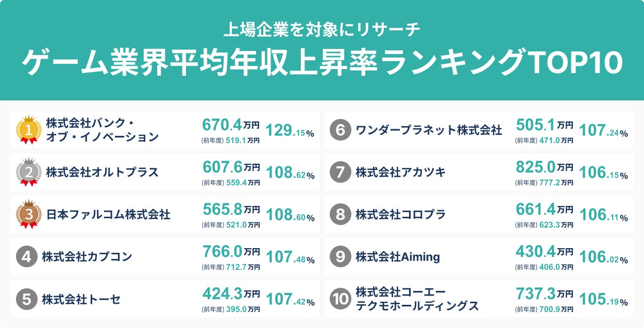Click company name 株式会社カプコン

[87, 256]
